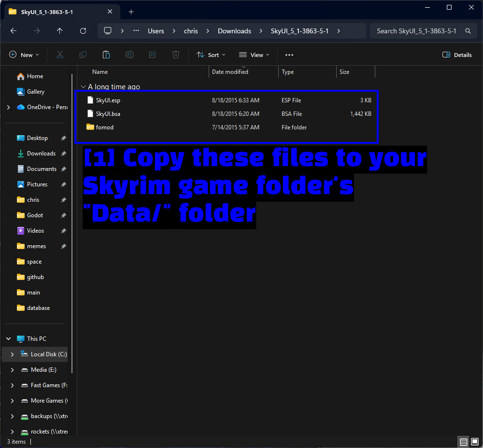Click chris in the breadcrumb path
The height and width of the screenshot is (448, 483).
coord(191,31)
